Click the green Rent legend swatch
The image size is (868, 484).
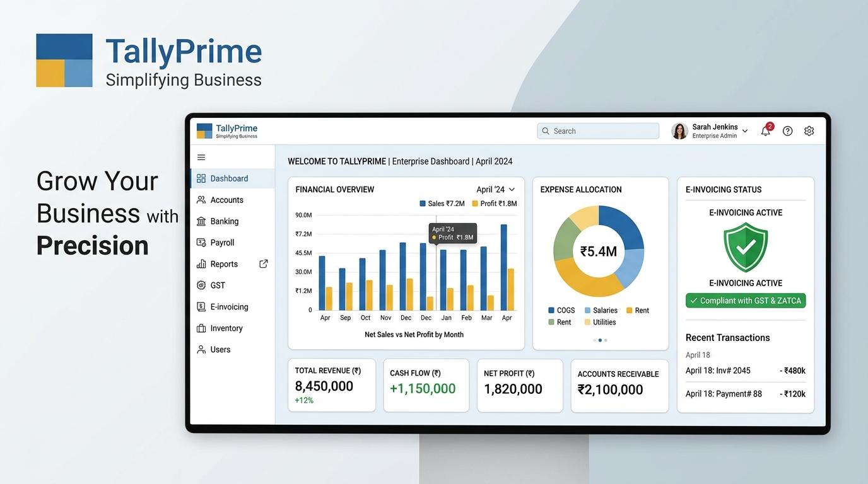pyautogui.click(x=551, y=322)
